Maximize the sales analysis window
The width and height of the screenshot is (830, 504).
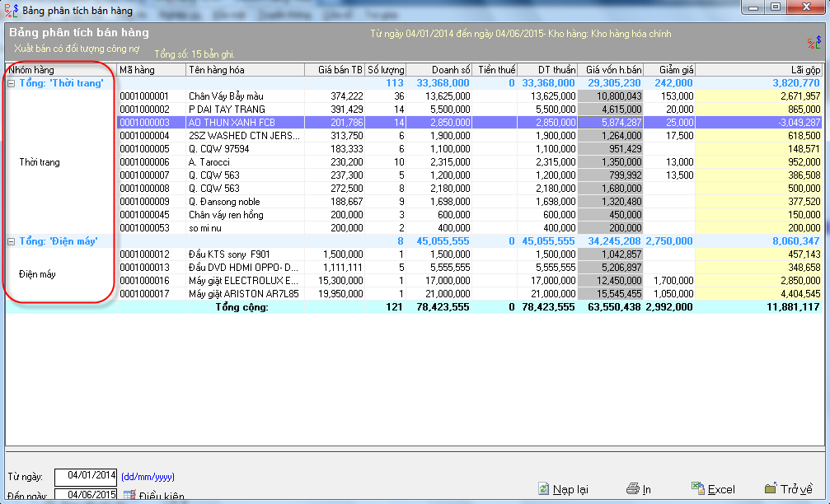775,7
